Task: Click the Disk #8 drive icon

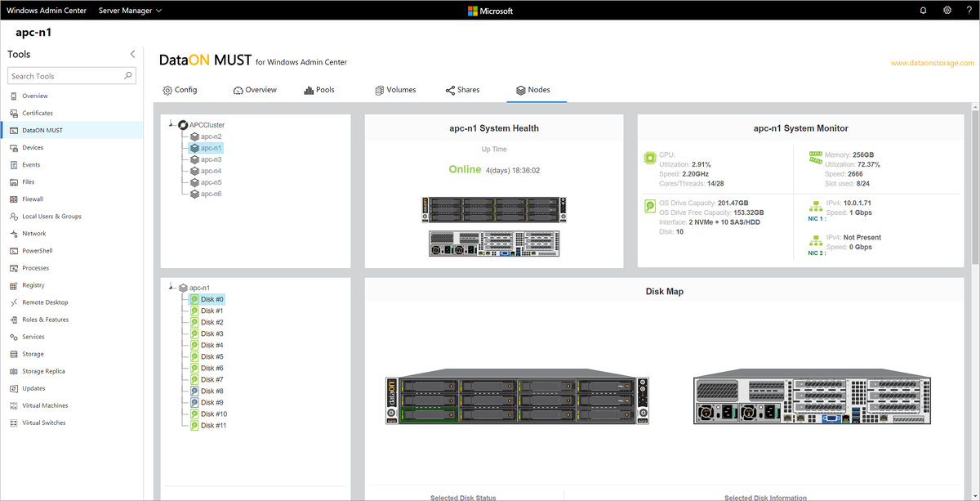Action: 194,391
